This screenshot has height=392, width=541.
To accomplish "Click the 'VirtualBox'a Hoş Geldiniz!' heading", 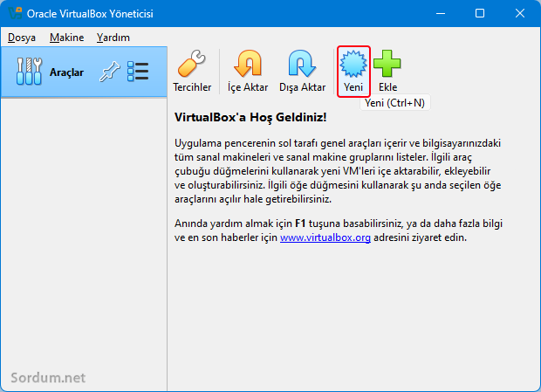I will click(x=250, y=117).
